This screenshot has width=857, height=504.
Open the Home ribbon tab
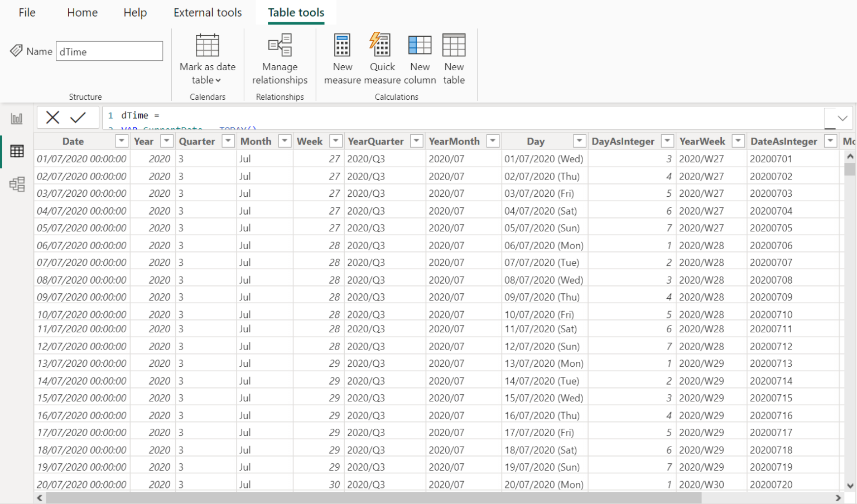(x=82, y=12)
